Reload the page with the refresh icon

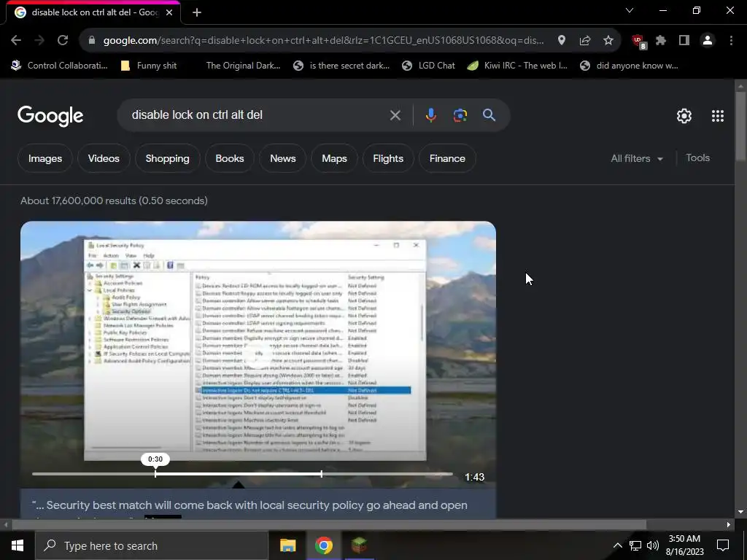(63, 41)
